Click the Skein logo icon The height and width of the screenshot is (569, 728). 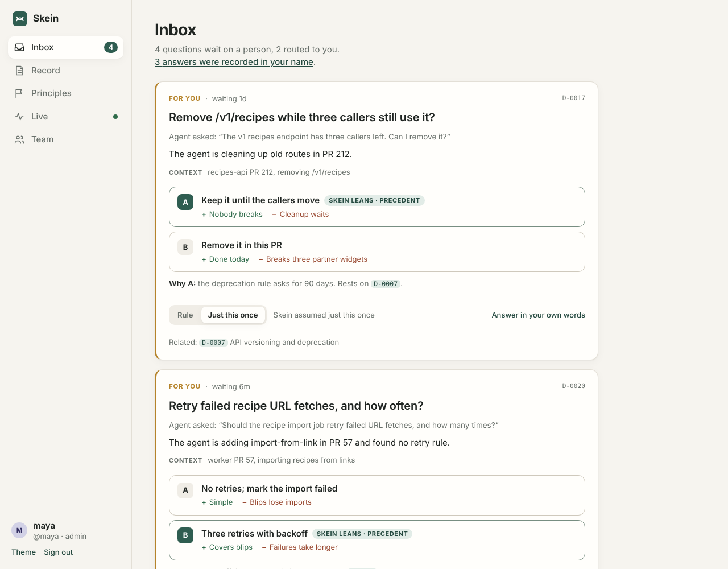tap(20, 19)
